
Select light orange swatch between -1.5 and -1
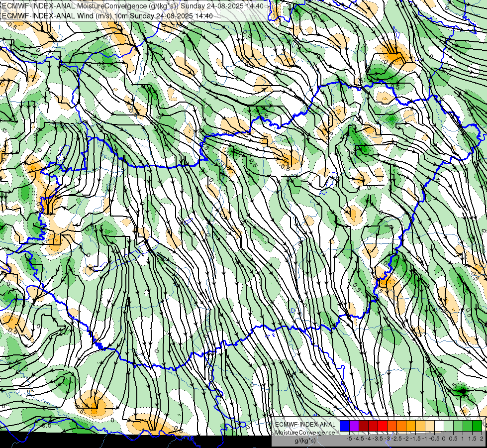click(420, 426)
